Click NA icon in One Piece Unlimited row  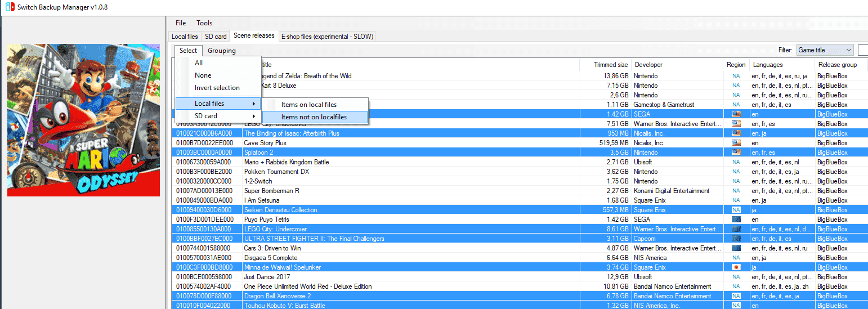click(736, 286)
